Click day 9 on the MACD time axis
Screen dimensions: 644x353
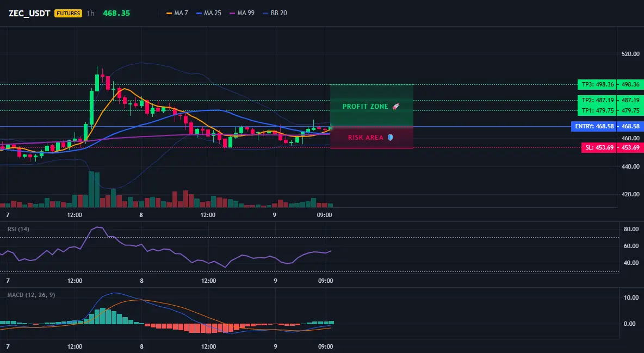275,346
